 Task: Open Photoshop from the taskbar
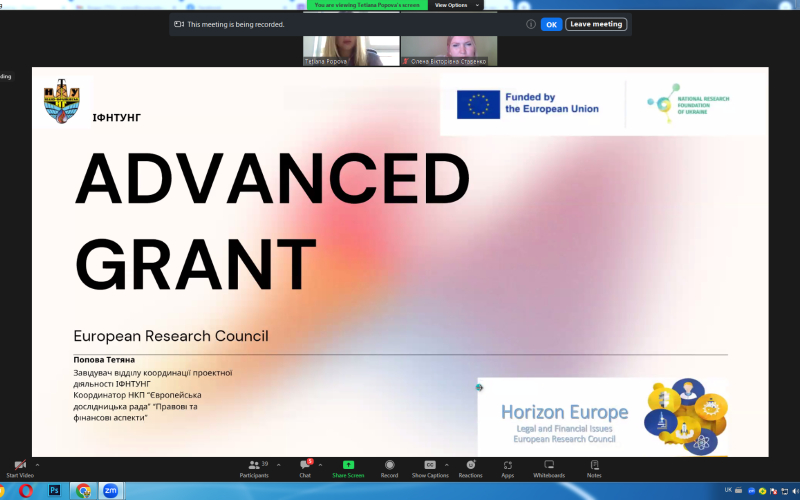[x=55, y=491]
